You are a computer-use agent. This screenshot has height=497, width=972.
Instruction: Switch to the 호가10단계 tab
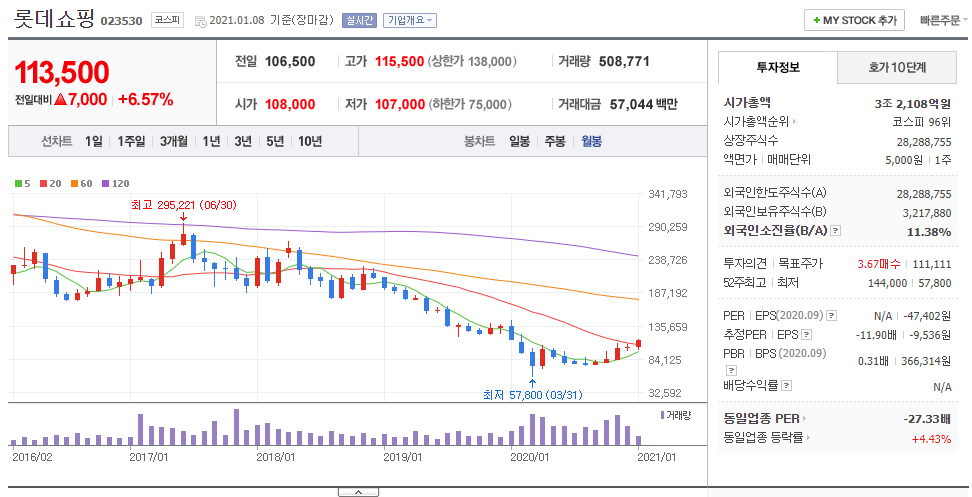pyautogui.click(x=897, y=68)
